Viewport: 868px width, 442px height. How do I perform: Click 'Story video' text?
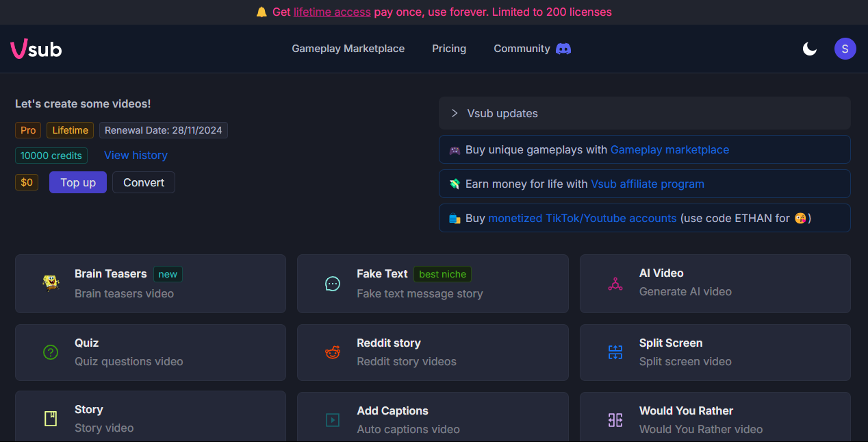point(104,428)
